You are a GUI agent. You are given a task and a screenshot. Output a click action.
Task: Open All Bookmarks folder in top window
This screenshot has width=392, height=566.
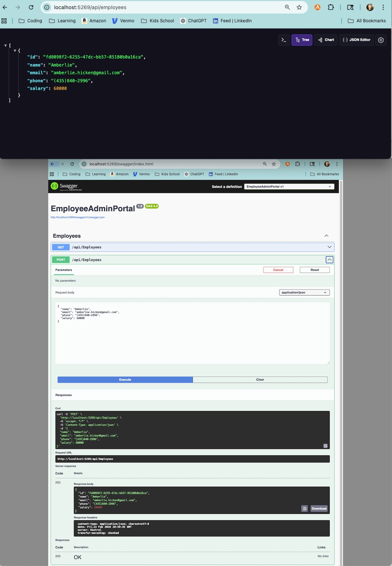[367, 21]
